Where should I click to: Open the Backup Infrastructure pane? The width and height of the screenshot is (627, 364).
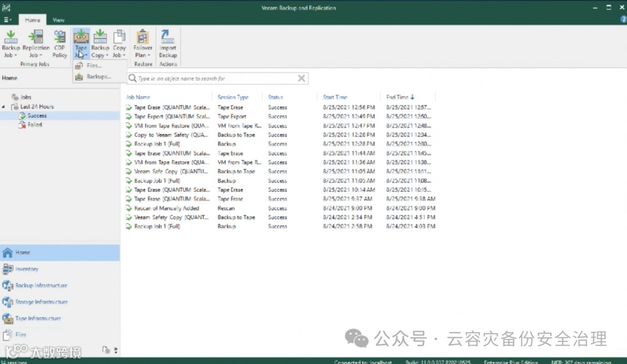60,286
